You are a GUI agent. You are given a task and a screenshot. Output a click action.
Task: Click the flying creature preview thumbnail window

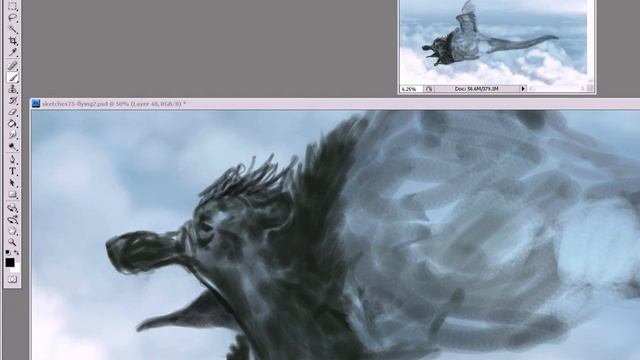[493, 42]
